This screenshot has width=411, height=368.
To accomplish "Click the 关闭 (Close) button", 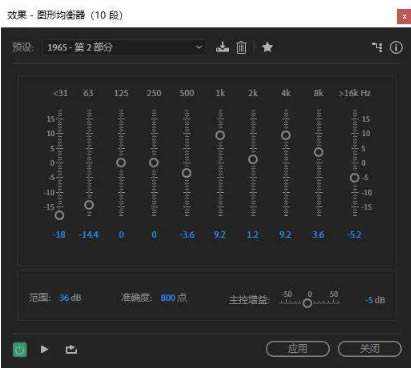I will pos(370,349).
